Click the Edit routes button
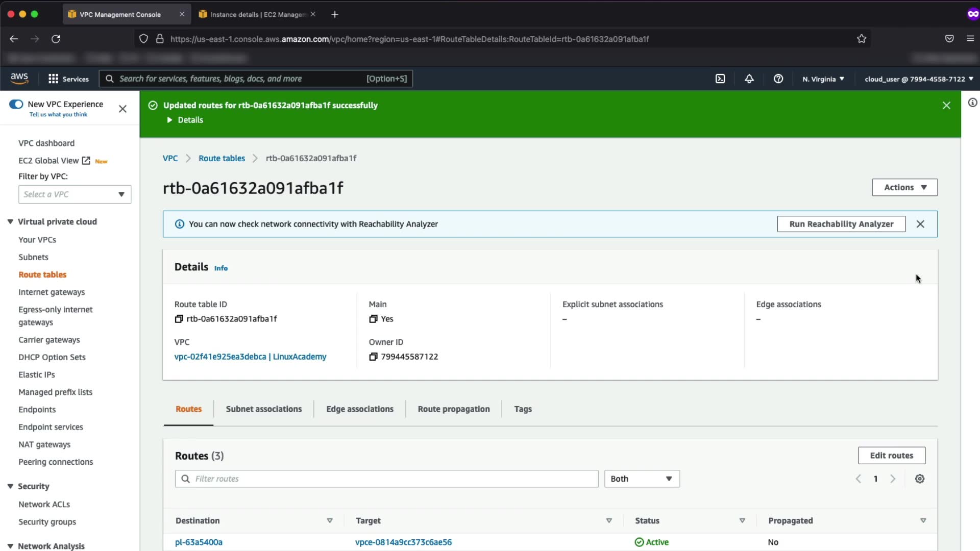 (891, 456)
